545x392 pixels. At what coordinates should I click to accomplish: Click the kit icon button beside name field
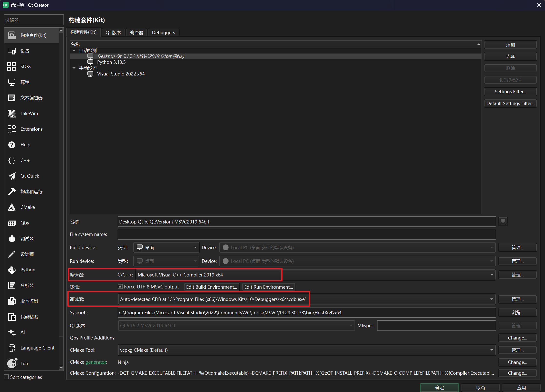tap(503, 221)
